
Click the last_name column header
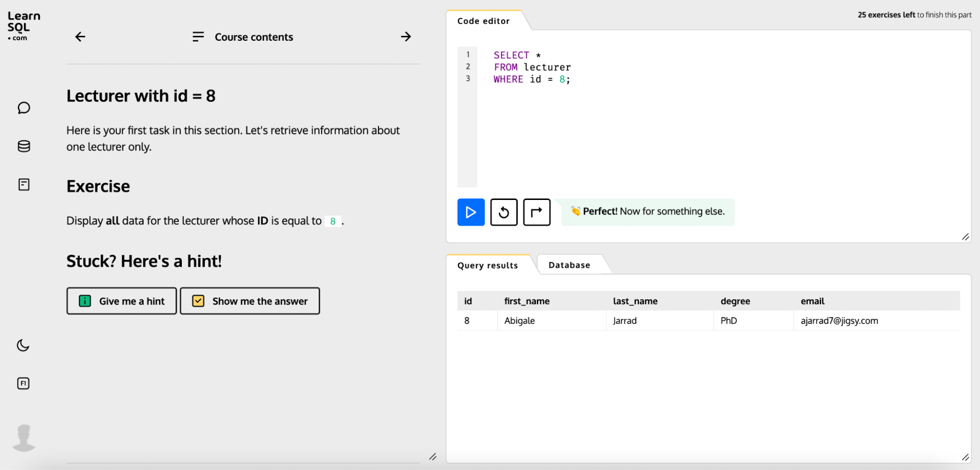[x=635, y=301]
